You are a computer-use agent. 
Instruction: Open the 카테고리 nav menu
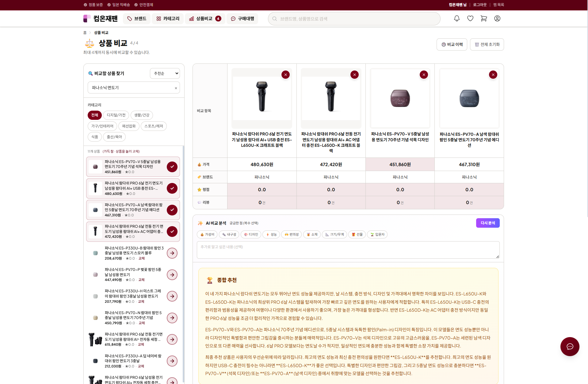point(168,19)
